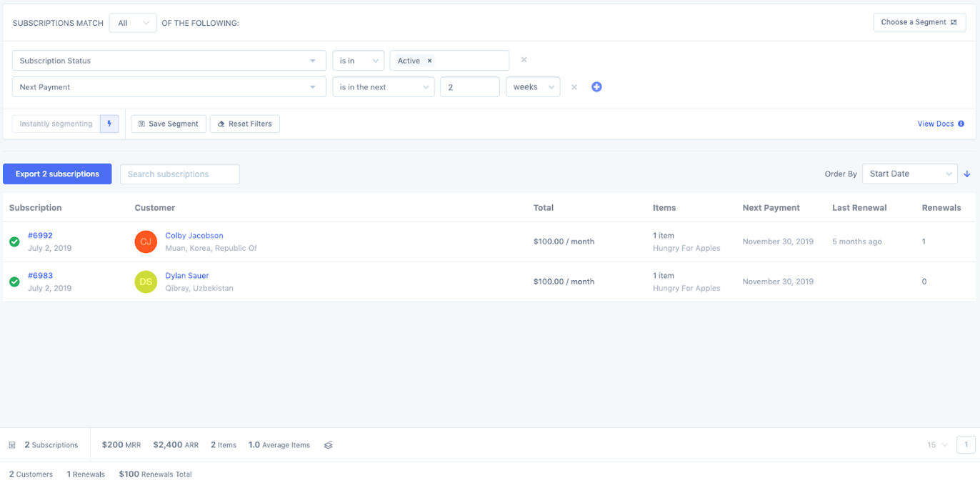Open the Order By Start Date dropdown
Screen dimensions: 980x483
(x=909, y=174)
